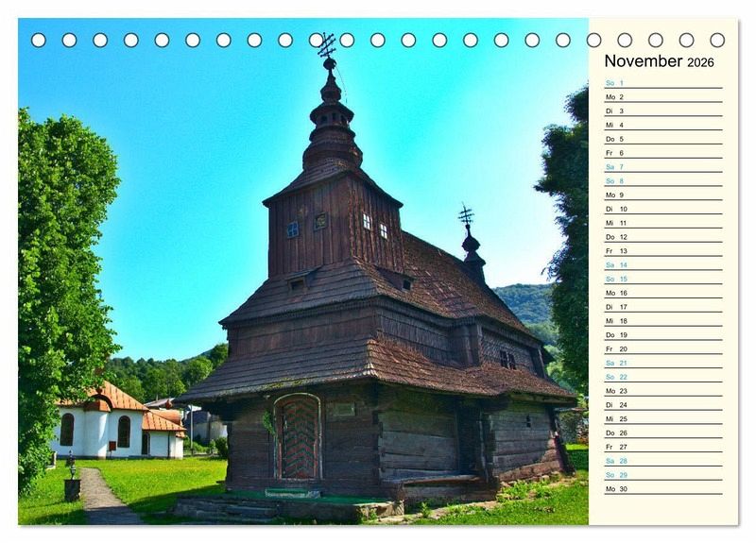756x543 pixels.
Task: Click the lamp post beside the path
Action: pyautogui.click(x=72, y=477)
